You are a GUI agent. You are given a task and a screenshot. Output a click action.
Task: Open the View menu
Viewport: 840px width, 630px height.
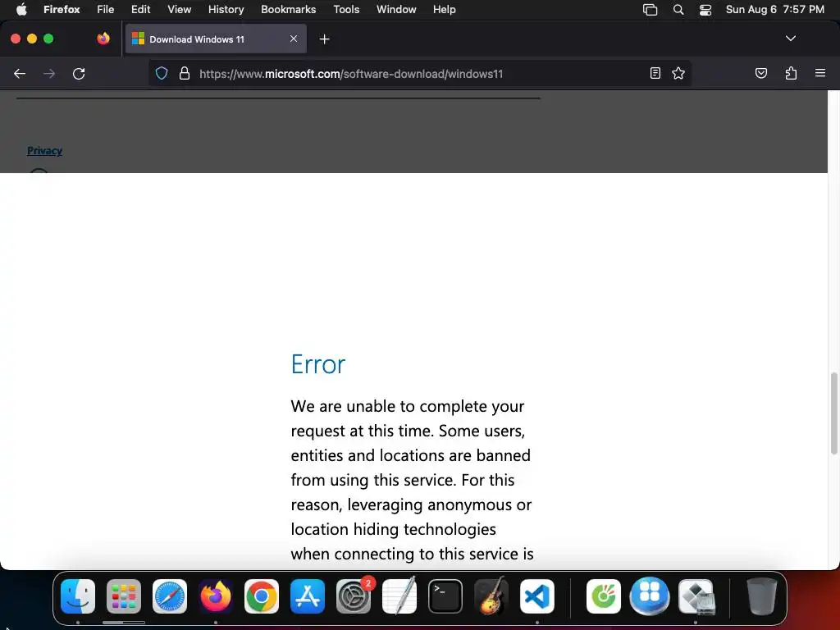coord(179,10)
